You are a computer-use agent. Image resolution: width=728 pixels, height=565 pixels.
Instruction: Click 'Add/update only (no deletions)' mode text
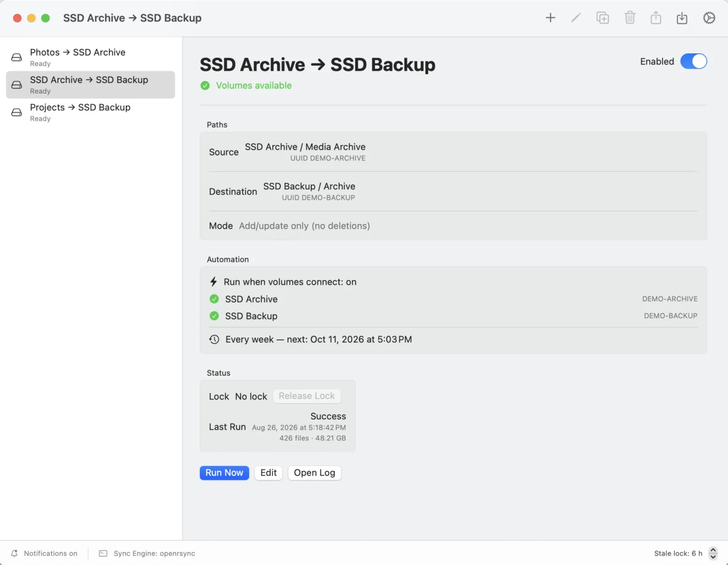pos(304,226)
